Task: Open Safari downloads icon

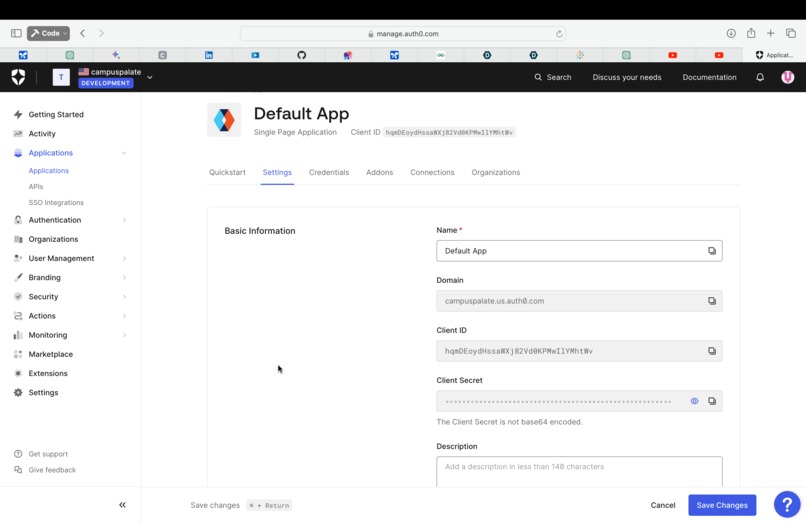Action: [731, 33]
